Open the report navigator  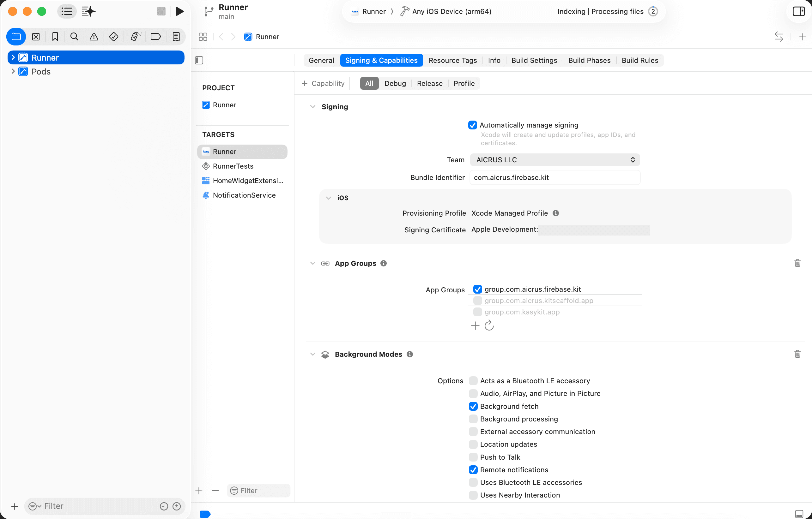(176, 37)
